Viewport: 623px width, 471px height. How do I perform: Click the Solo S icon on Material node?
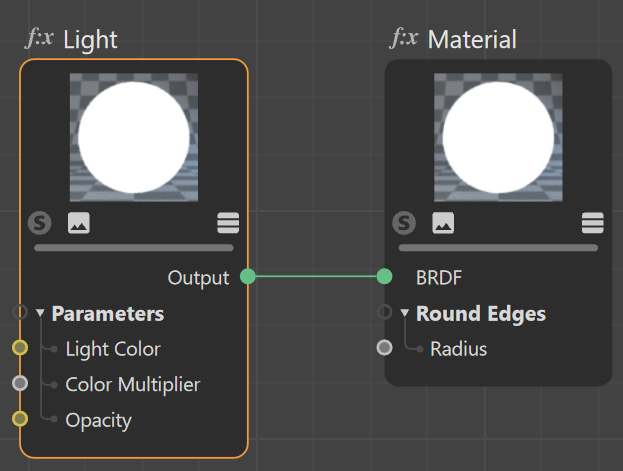[x=404, y=223]
